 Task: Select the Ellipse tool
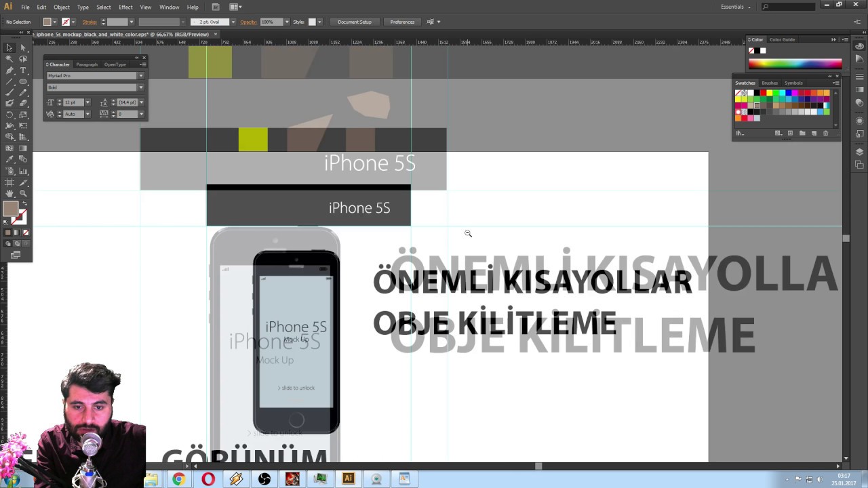[x=23, y=81]
